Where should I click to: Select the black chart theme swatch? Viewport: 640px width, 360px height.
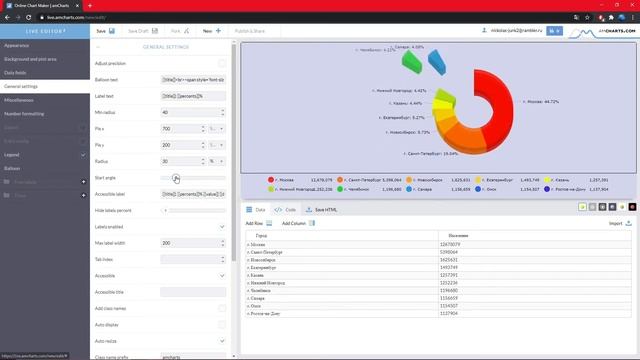632,207
